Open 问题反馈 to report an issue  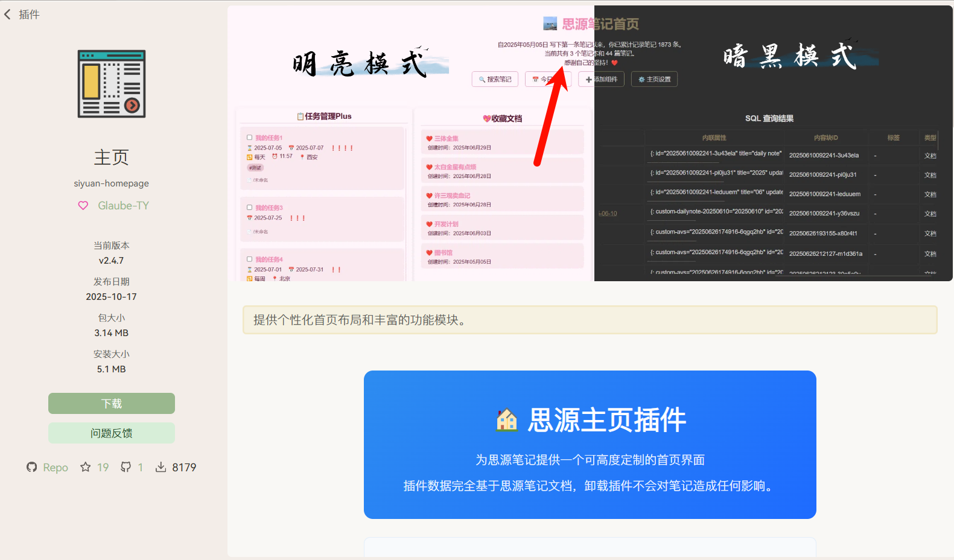coord(112,433)
